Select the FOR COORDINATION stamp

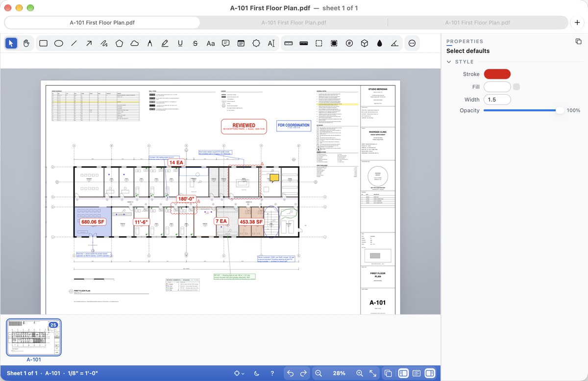pos(294,125)
